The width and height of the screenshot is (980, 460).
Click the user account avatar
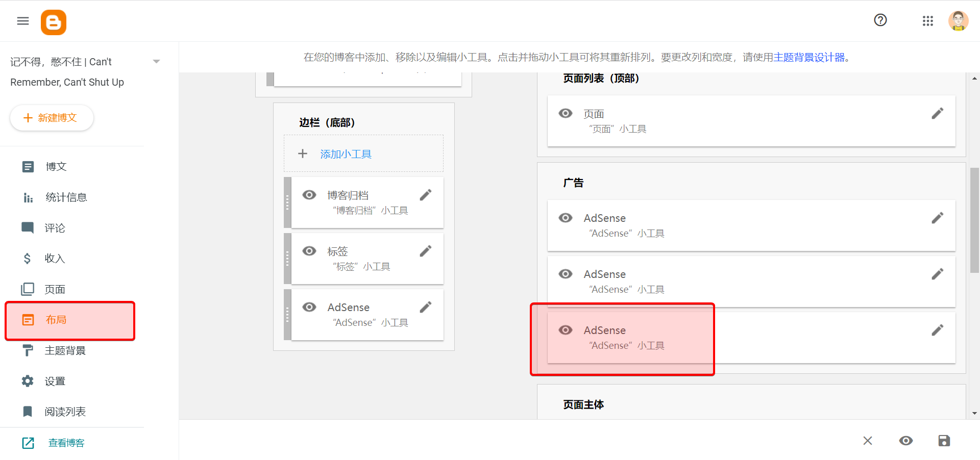[958, 21]
